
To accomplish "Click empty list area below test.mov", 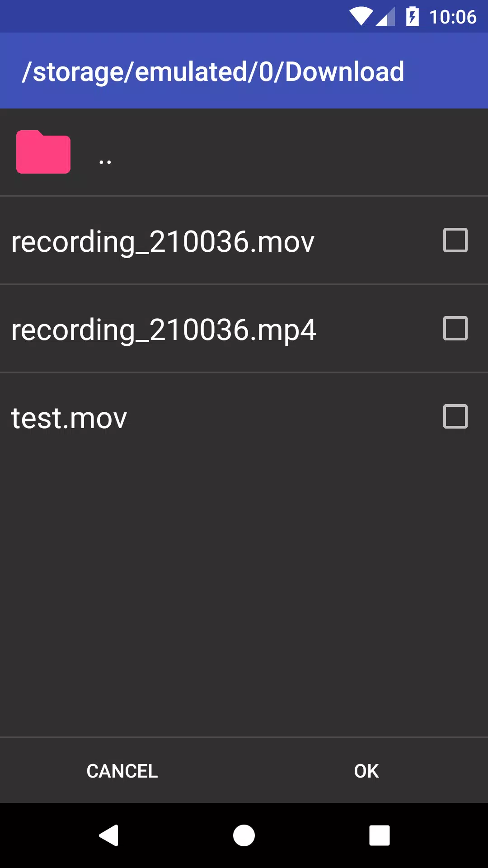I will [x=244, y=588].
